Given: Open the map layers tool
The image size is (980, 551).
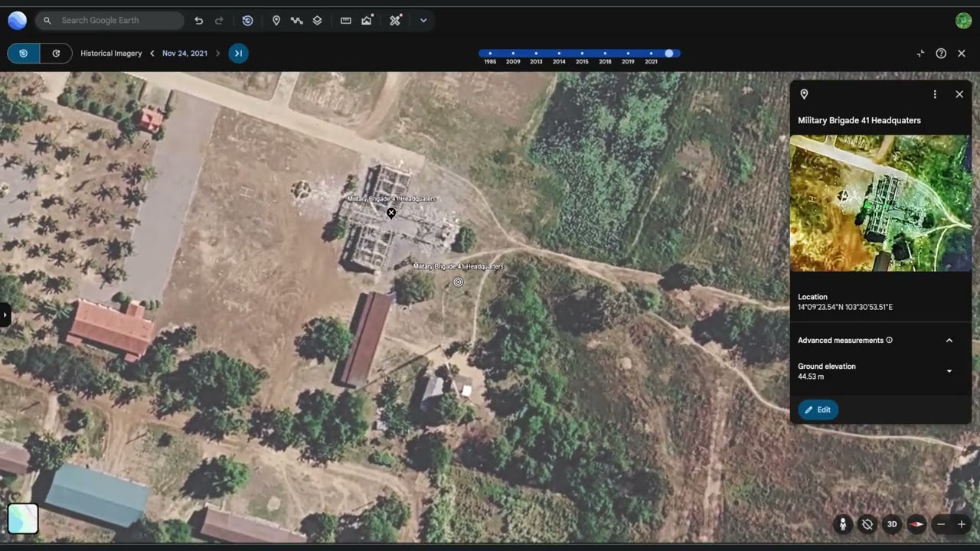Looking at the screenshot, I should click(318, 21).
